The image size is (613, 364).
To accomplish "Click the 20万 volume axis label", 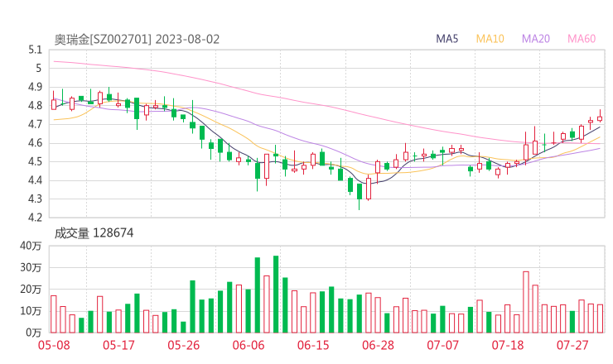I will pos(31,290).
